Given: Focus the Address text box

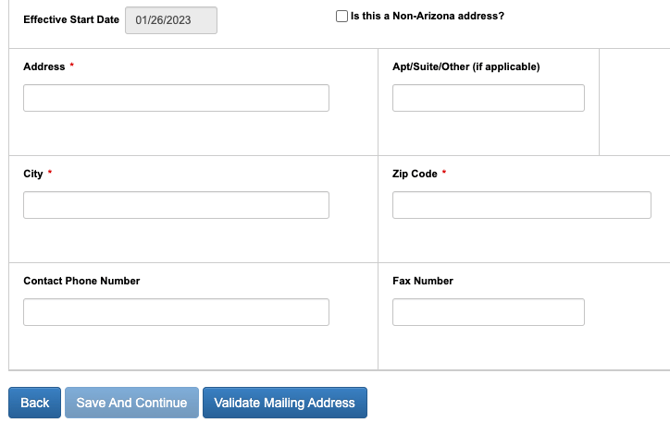Looking at the screenshot, I should coord(176,98).
